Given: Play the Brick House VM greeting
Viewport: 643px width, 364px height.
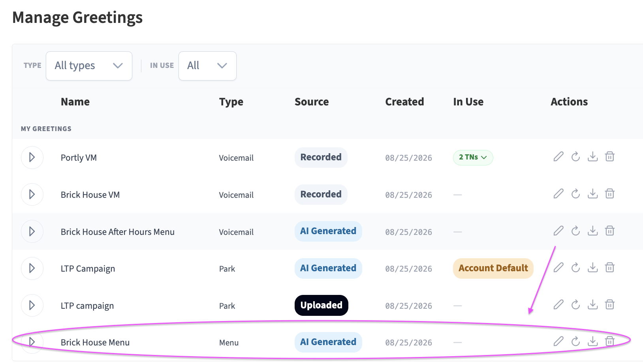Looking at the screenshot, I should [x=32, y=194].
